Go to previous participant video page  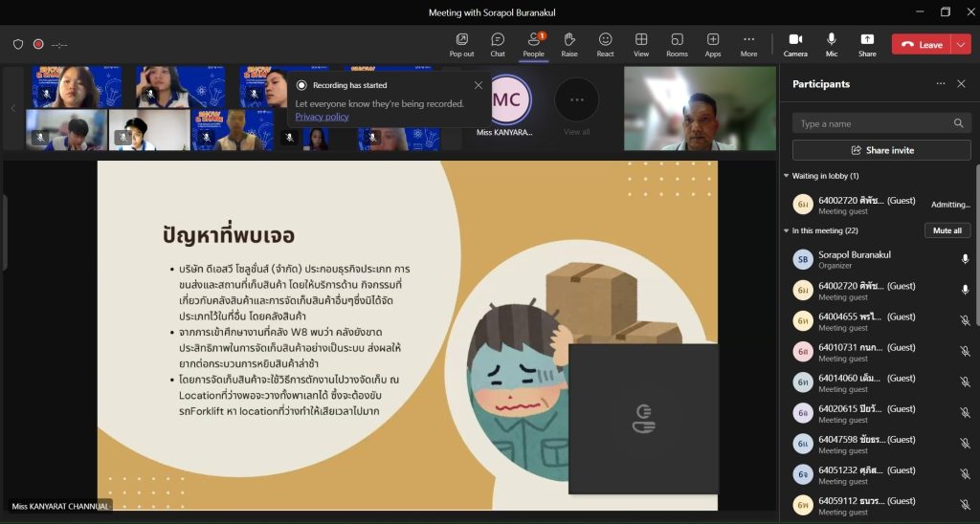tap(13, 108)
